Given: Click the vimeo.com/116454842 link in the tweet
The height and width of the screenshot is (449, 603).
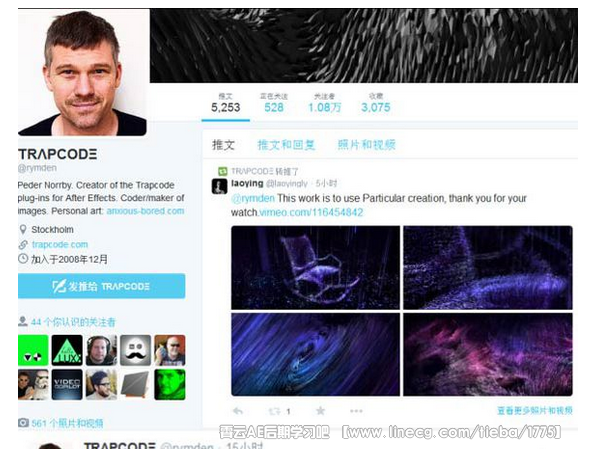Looking at the screenshot, I should pyautogui.click(x=311, y=212).
